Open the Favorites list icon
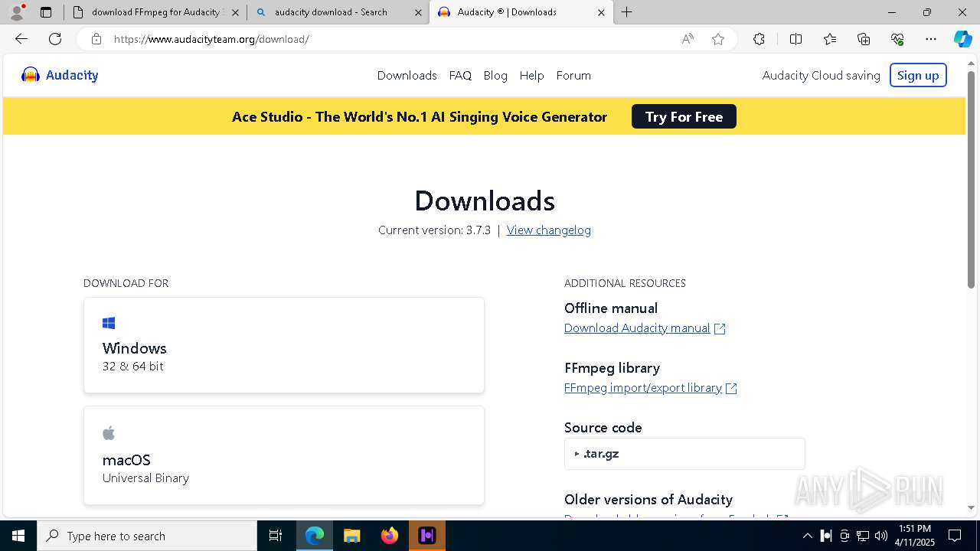Image resolution: width=980 pixels, height=551 pixels. point(830,39)
